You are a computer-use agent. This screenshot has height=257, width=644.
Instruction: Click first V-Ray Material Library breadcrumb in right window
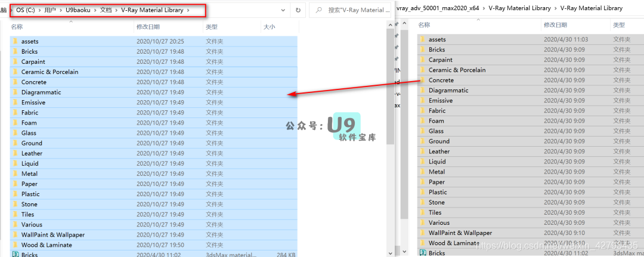click(519, 8)
